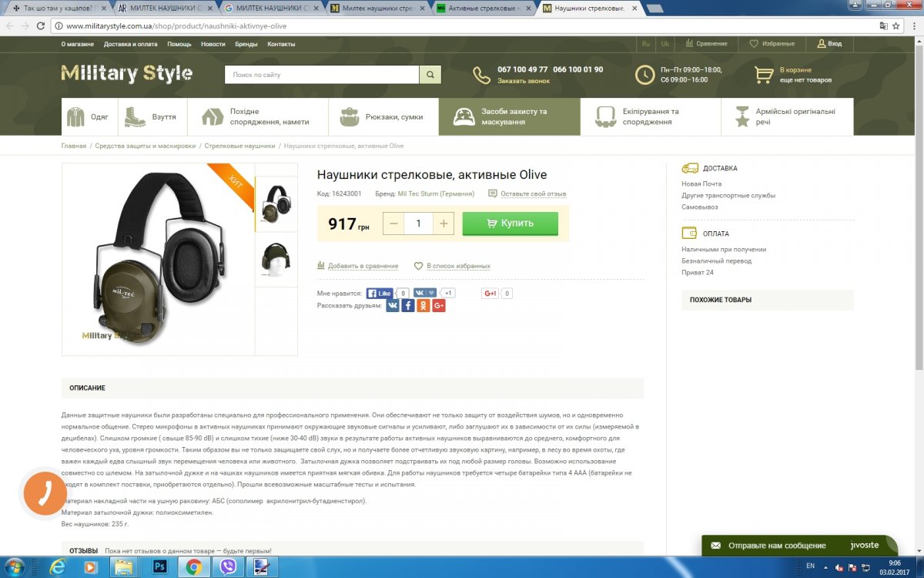Open Помощь menu item
This screenshot has height=578, width=924.
click(179, 44)
